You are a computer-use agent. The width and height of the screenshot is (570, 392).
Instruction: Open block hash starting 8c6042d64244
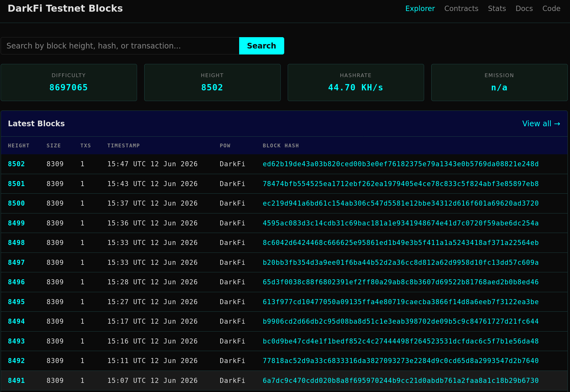tap(401, 243)
